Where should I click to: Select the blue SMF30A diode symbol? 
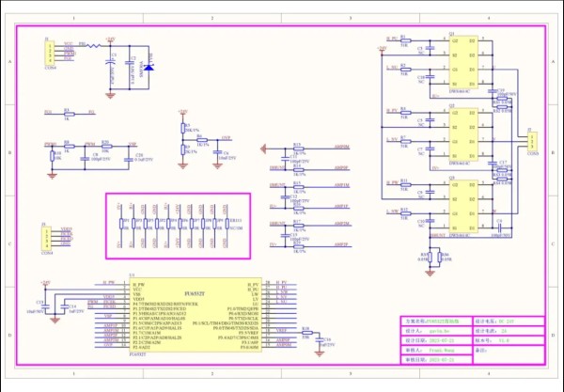[x=149, y=67]
